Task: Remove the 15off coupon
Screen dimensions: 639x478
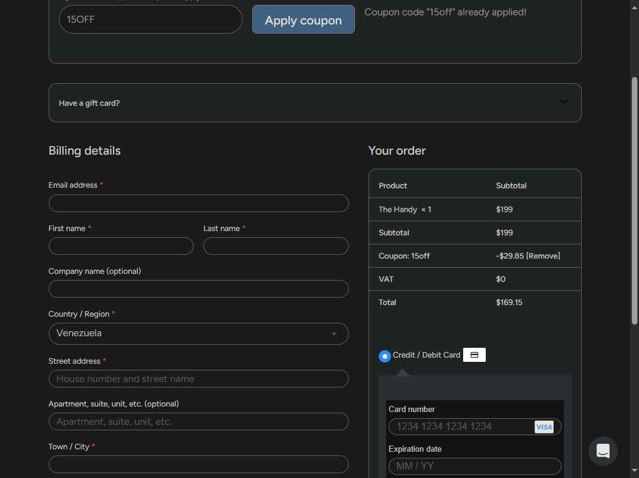Action: tap(543, 256)
